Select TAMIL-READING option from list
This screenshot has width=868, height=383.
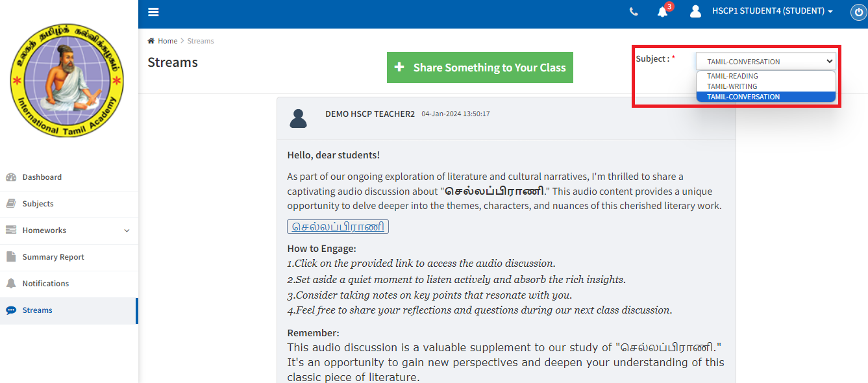732,76
